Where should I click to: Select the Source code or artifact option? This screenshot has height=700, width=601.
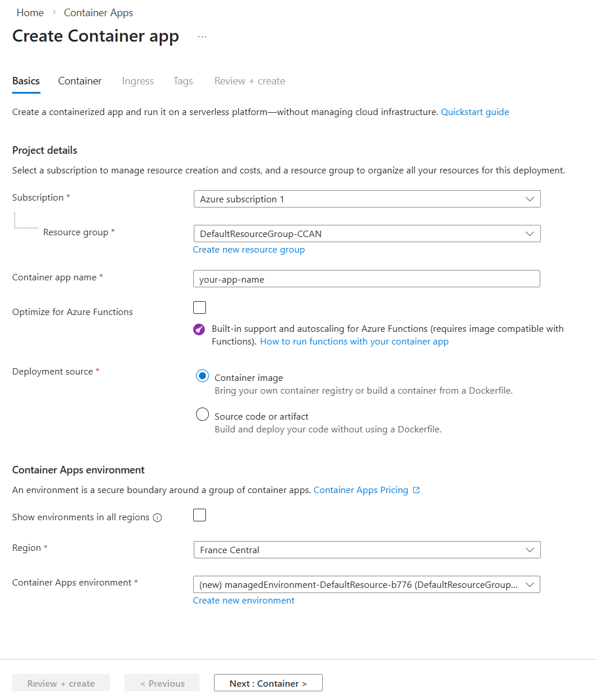click(202, 414)
